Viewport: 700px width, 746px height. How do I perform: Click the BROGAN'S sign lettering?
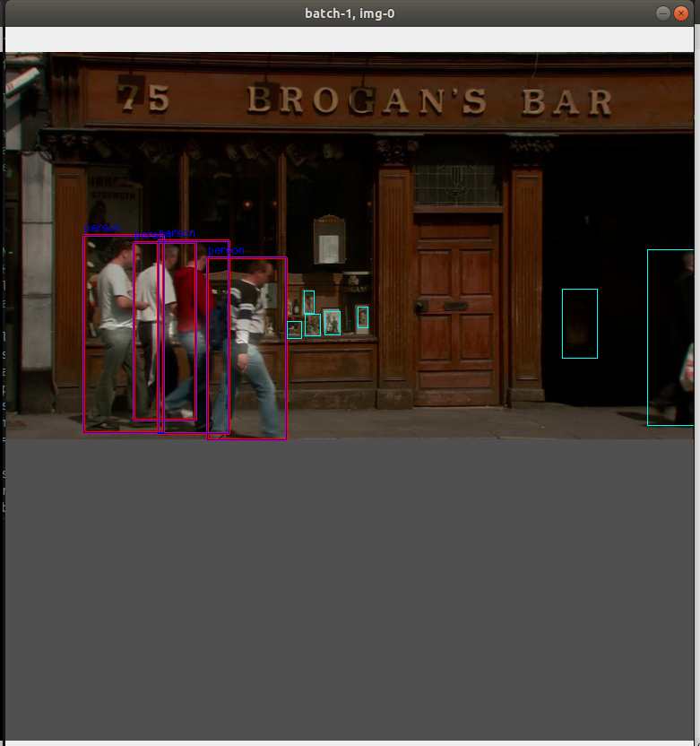coord(367,100)
